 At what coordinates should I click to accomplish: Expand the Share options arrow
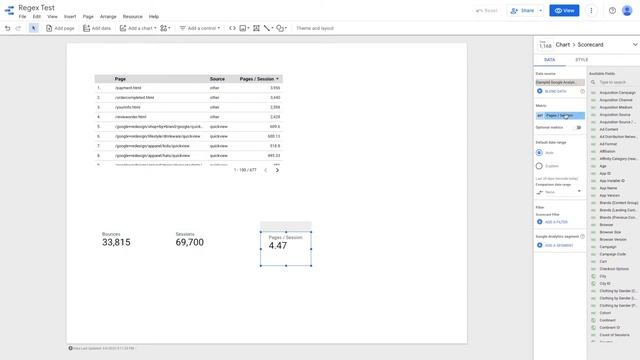click(541, 11)
